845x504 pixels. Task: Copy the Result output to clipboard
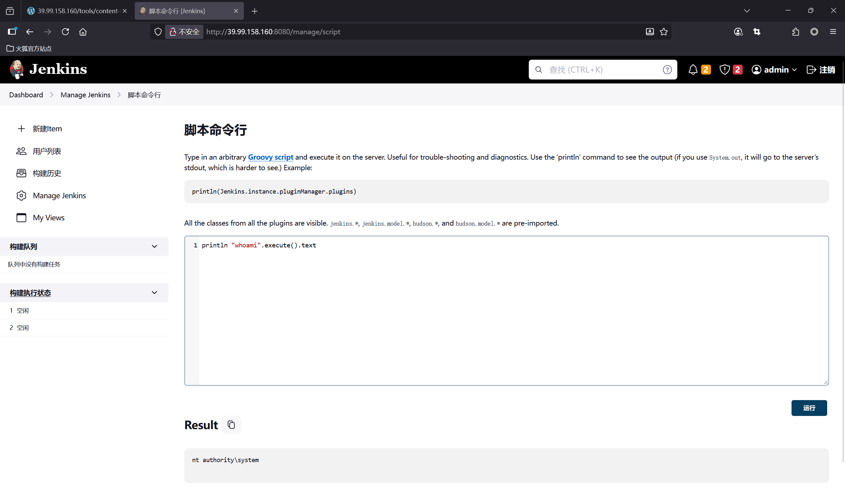click(x=231, y=425)
